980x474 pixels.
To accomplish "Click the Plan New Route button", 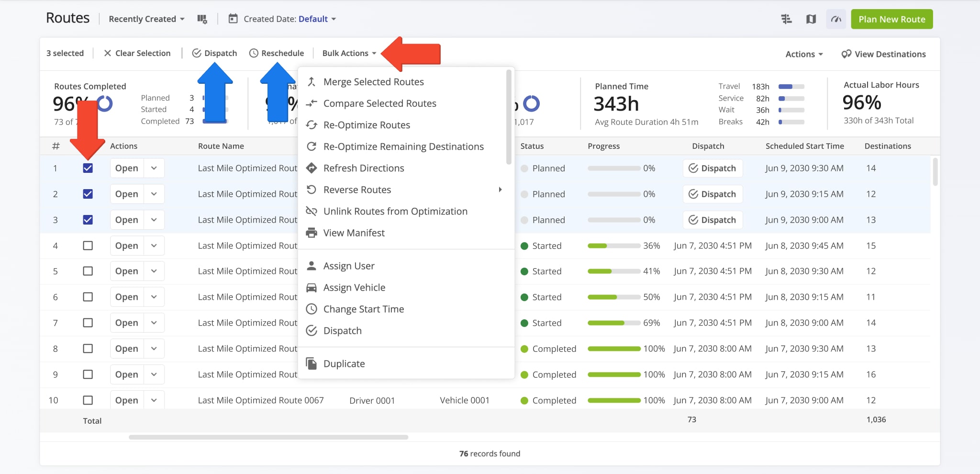I will [x=891, y=19].
